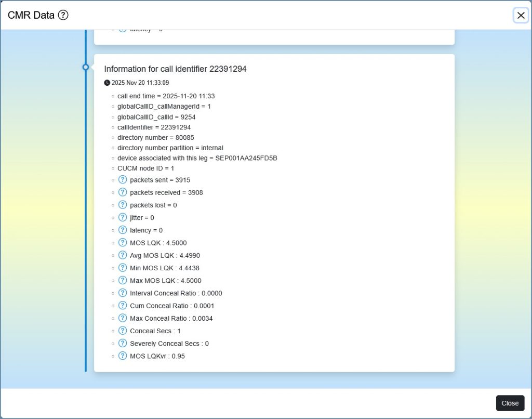Open help for Avg MOS LQK value
The image size is (532, 419).
123,255
